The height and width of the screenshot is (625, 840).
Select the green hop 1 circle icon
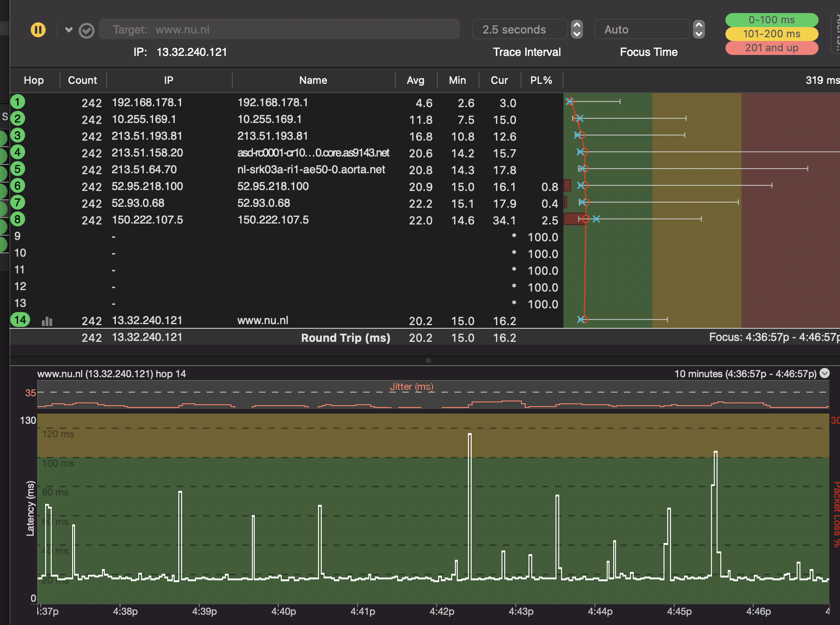18,102
